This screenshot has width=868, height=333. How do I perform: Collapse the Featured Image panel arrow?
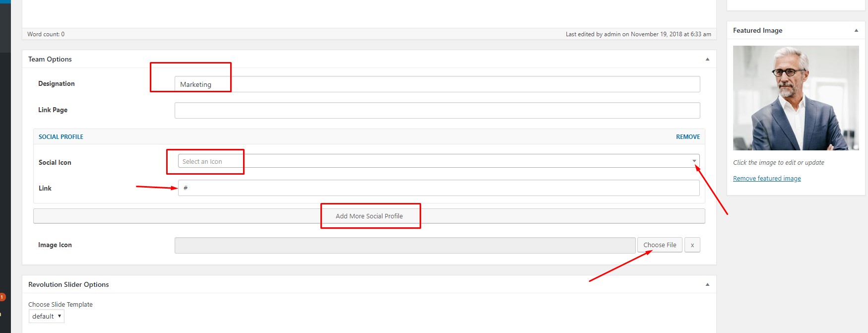(856, 30)
